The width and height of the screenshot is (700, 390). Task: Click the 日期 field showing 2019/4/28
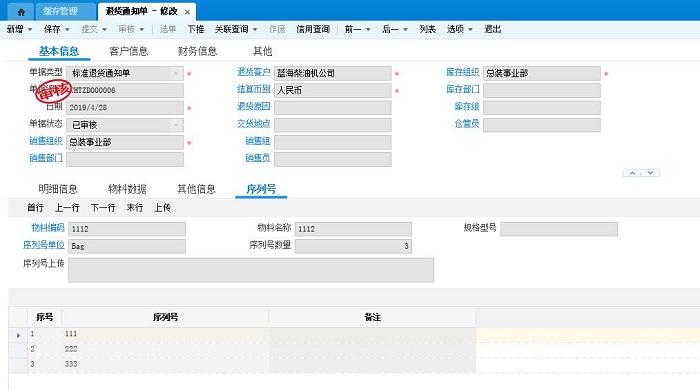click(125, 108)
